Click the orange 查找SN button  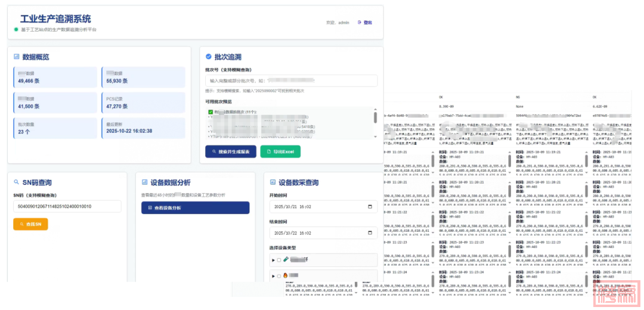[x=30, y=224]
